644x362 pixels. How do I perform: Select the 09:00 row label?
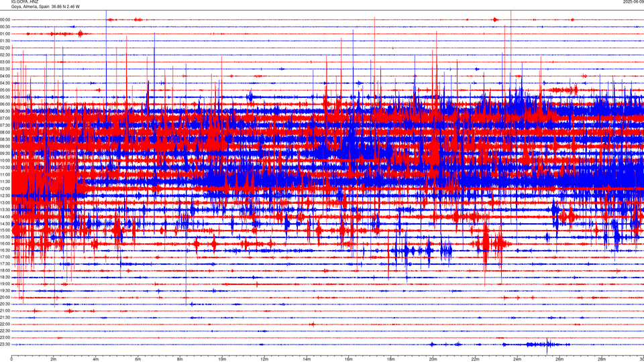point(5,147)
